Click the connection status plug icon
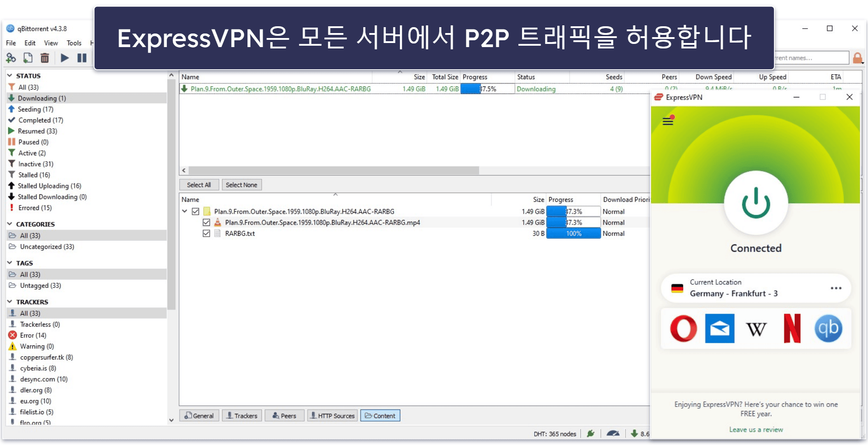Screen dimensions: 868x445 591,433
